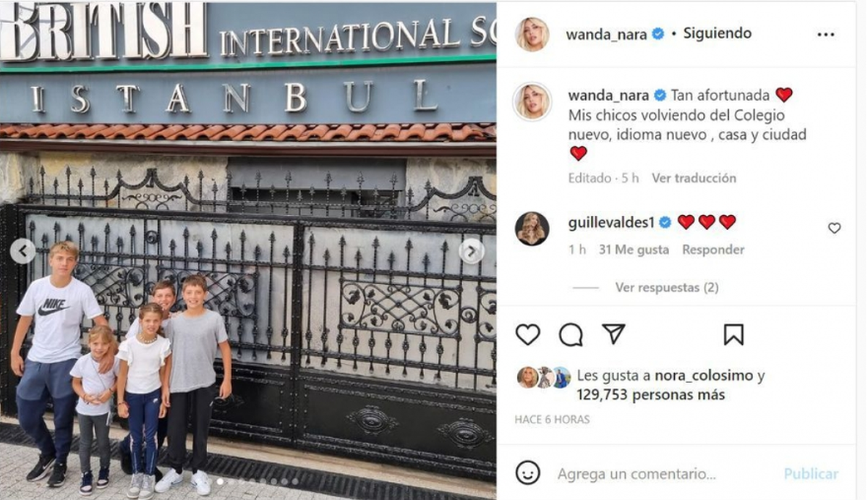The width and height of the screenshot is (868, 500).
Task: Go to the next photo in the carousel
Action: [x=472, y=252]
